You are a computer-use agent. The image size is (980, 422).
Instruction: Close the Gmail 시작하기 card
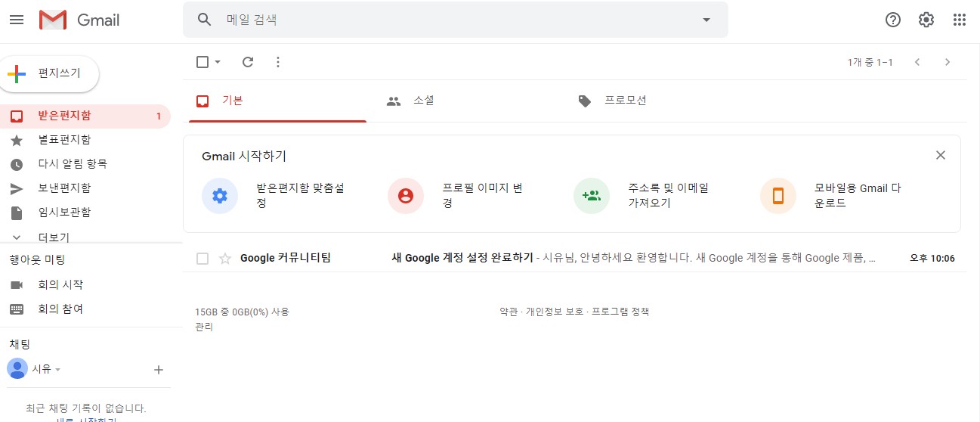click(941, 155)
